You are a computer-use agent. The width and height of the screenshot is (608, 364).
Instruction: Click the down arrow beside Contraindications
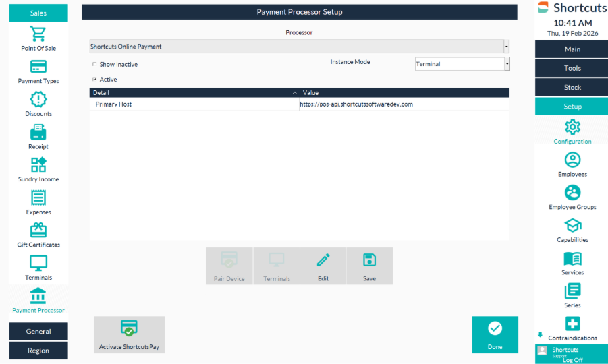540,334
